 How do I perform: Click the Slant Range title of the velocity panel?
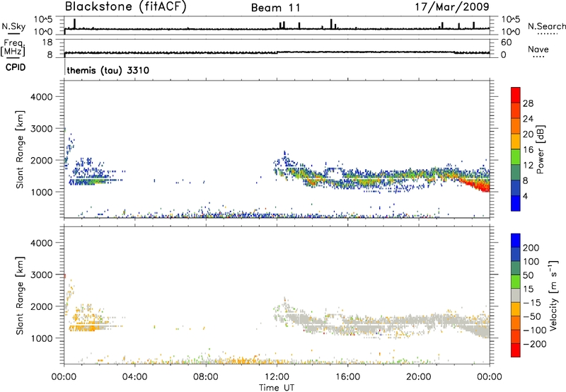pos(20,296)
